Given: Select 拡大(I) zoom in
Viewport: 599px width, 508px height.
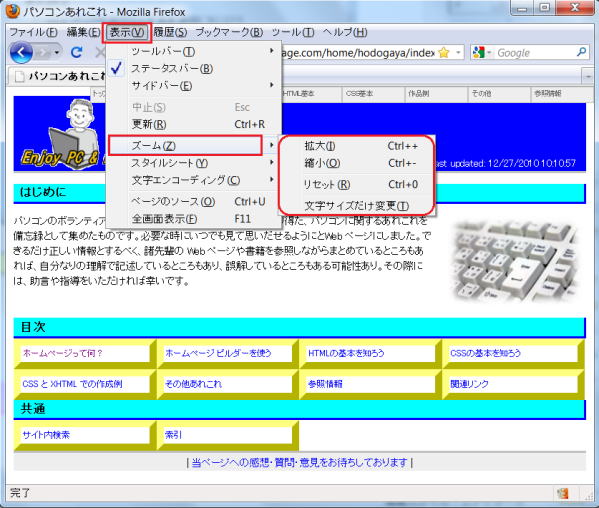Looking at the screenshot, I should pyautogui.click(x=357, y=146).
